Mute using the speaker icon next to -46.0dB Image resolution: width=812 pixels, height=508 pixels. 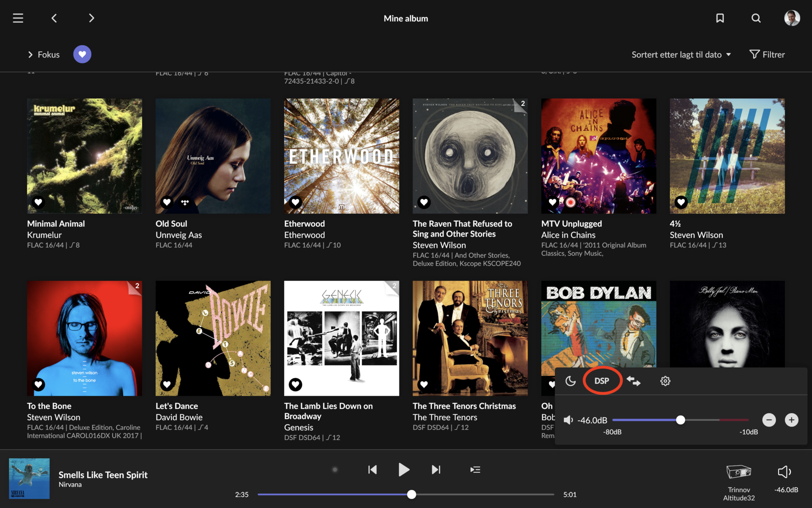point(568,420)
